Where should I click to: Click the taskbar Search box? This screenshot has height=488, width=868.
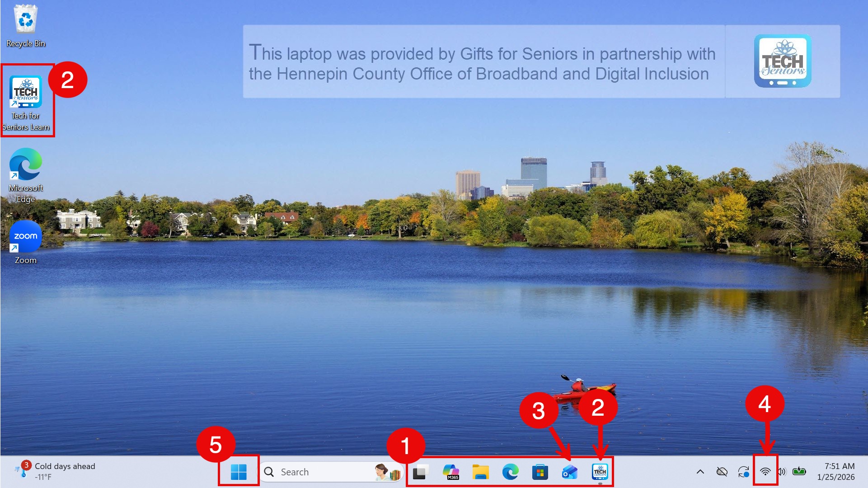pos(316,472)
